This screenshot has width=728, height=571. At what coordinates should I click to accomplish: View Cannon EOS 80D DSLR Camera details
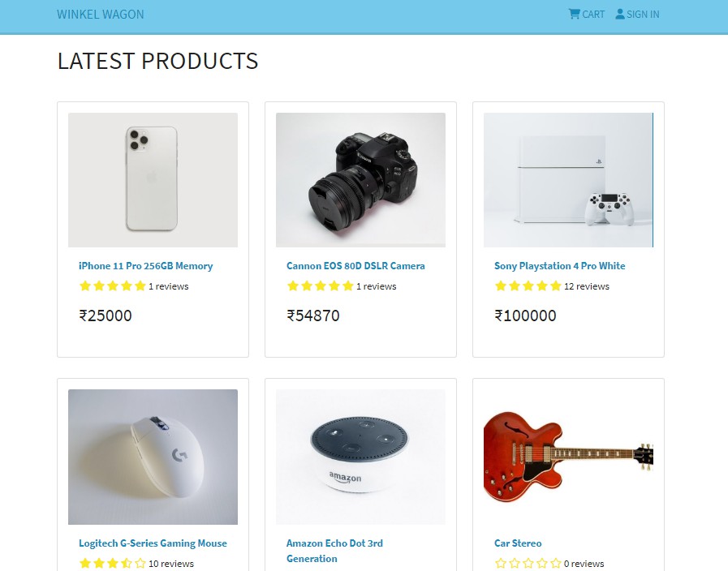[x=355, y=265]
